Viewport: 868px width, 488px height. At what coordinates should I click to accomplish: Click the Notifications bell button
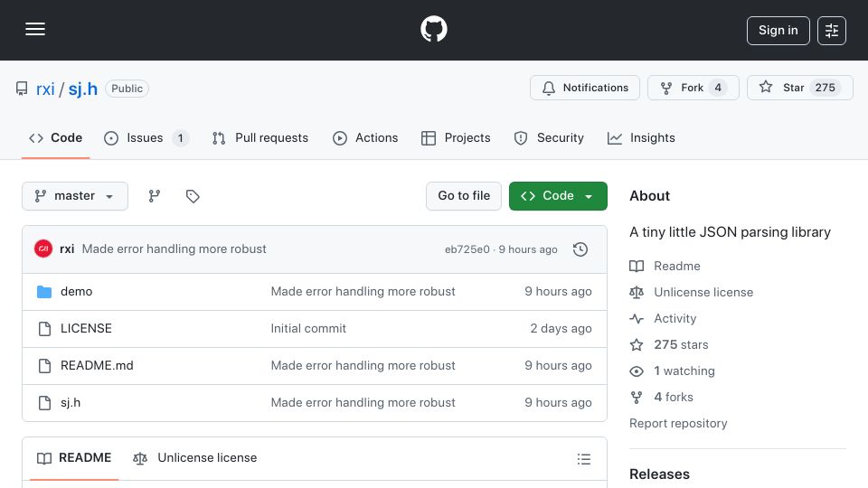(x=585, y=88)
